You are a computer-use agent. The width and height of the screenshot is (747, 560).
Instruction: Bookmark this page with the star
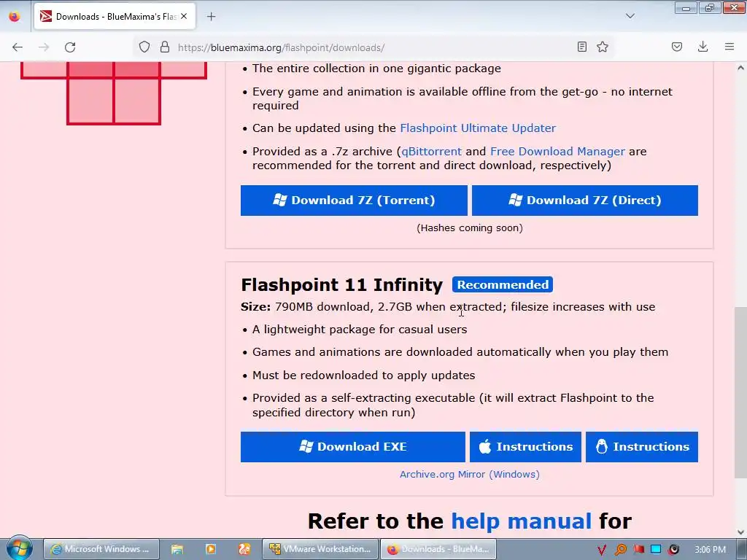(x=603, y=47)
